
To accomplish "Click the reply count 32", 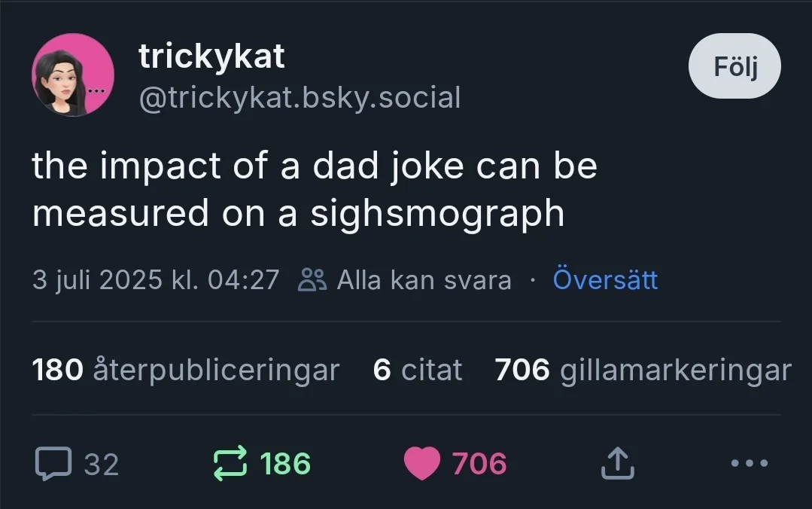I will coord(102,464).
